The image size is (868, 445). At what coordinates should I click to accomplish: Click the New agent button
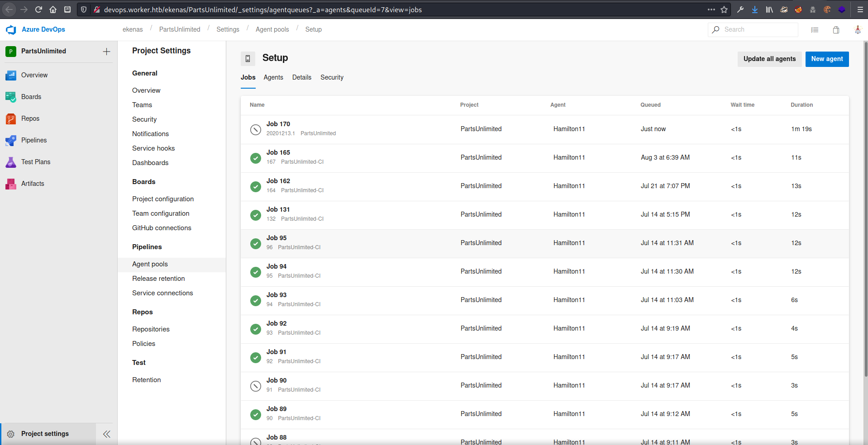(827, 59)
